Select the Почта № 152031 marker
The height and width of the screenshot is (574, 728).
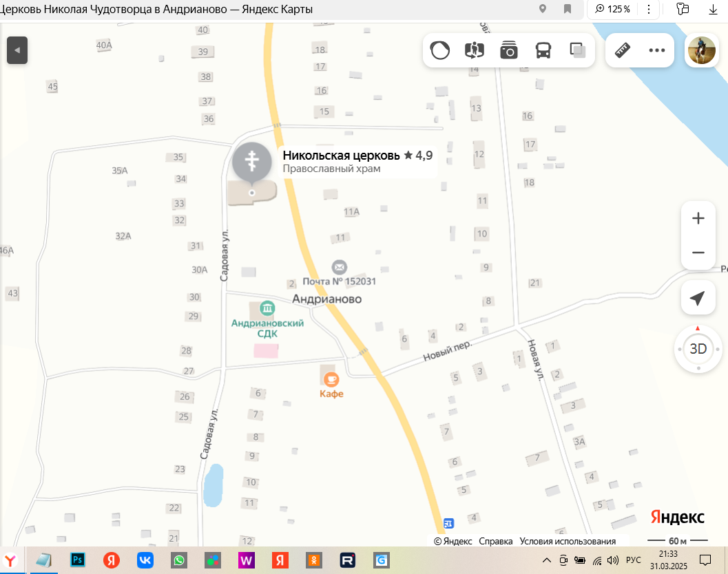pyautogui.click(x=339, y=267)
